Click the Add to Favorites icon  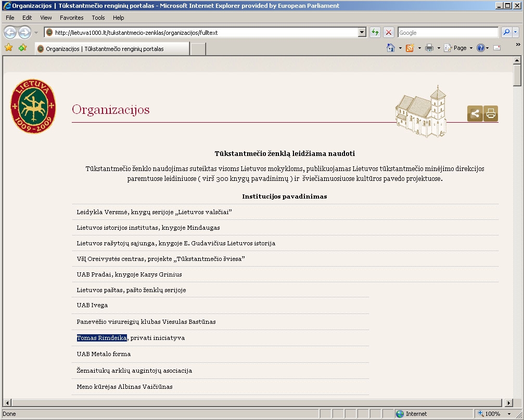tap(22, 48)
